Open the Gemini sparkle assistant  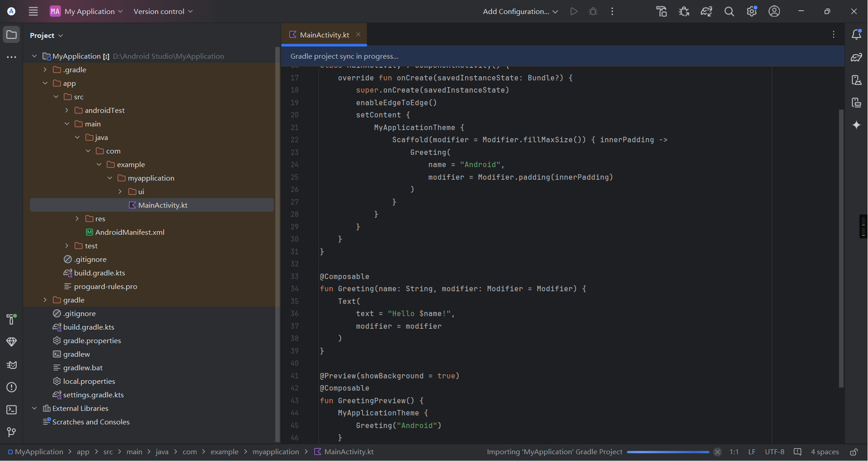coord(856,125)
